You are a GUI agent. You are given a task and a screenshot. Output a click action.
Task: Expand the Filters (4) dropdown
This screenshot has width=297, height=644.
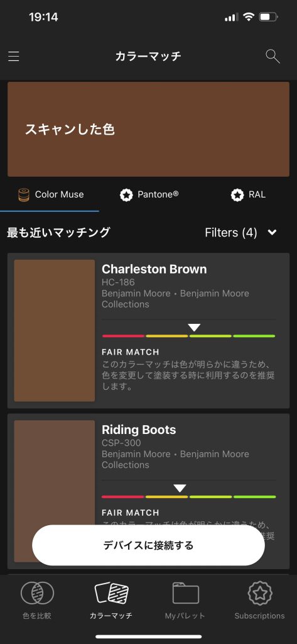tap(241, 233)
